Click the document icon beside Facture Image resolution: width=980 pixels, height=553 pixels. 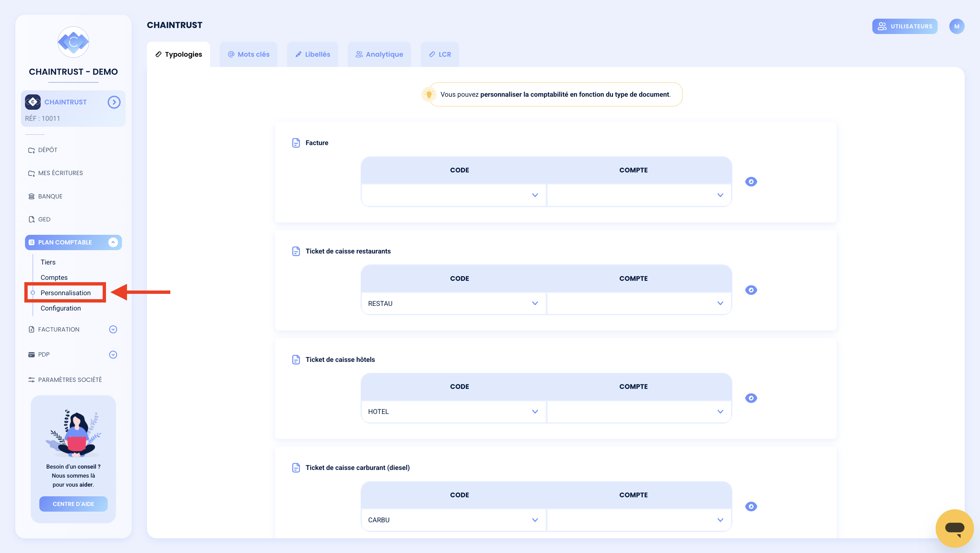296,143
